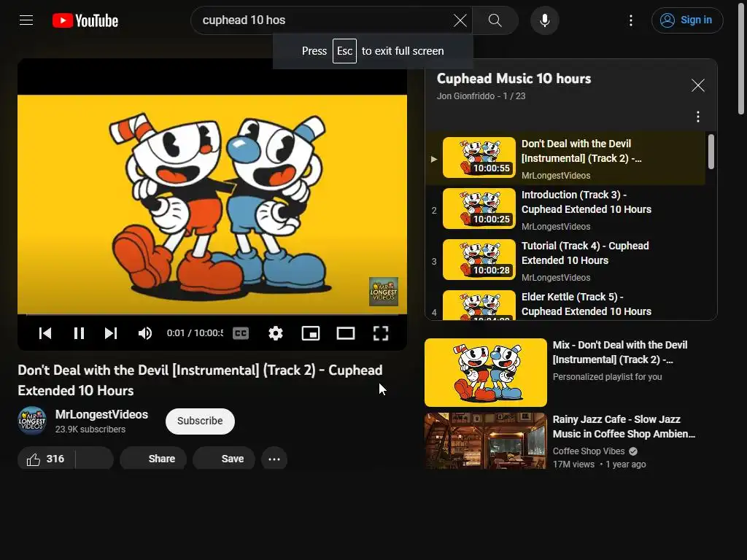Play Introduction (Track 3) playlist item

[x=565, y=209]
